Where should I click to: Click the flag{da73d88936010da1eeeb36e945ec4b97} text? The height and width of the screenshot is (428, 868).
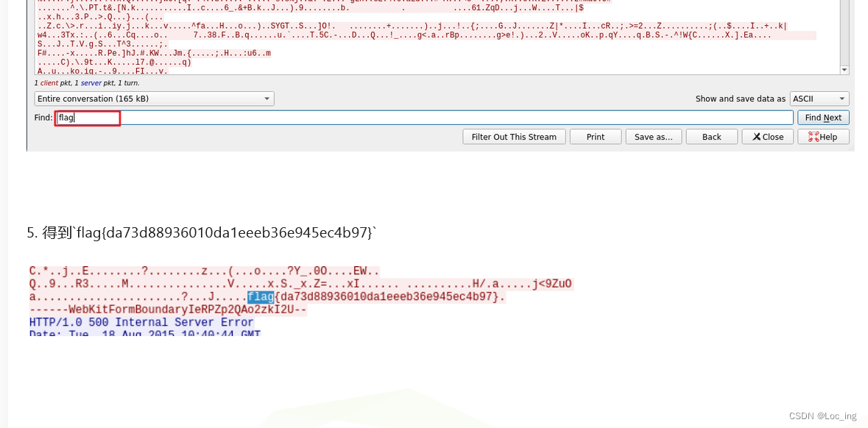coord(375,297)
